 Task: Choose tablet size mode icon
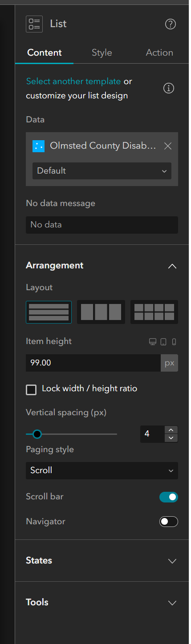[x=163, y=342]
